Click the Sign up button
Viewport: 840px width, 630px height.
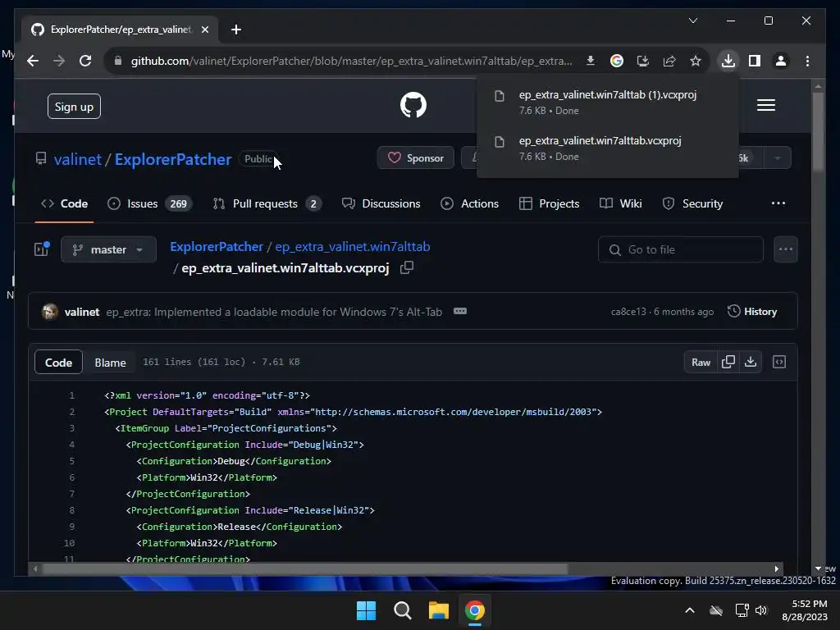pos(74,107)
